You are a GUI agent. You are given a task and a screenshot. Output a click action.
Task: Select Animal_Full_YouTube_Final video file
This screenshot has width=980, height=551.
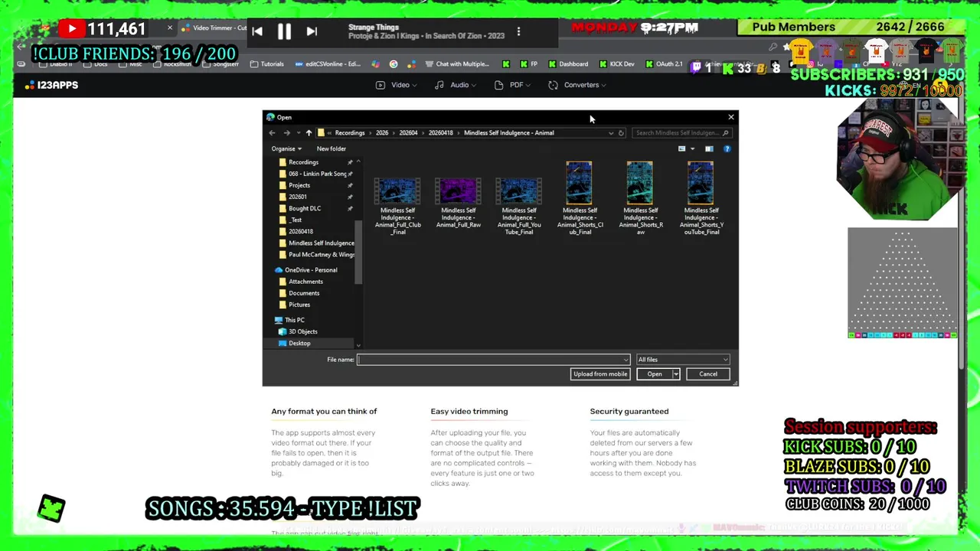(519, 205)
